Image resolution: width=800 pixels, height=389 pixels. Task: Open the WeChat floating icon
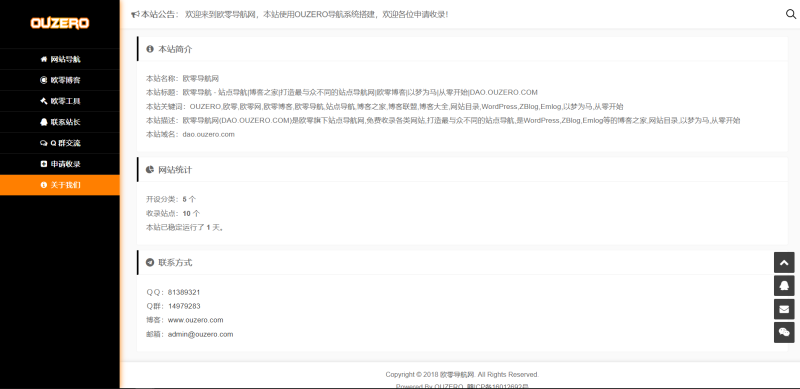(x=784, y=332)
